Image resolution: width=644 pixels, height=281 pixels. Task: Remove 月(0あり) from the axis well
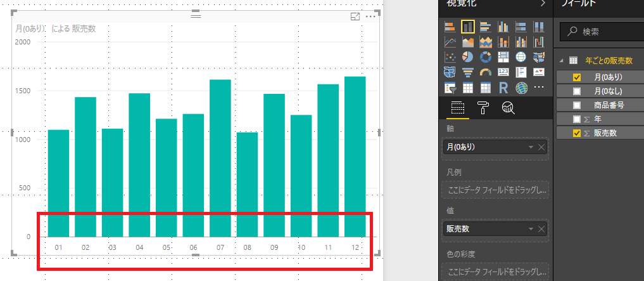point(541,147)
